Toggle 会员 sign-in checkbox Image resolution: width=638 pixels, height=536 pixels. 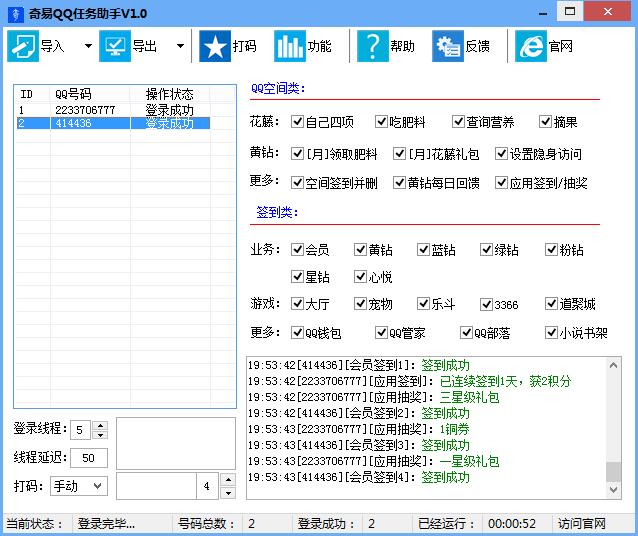click(x=297, y=249)
